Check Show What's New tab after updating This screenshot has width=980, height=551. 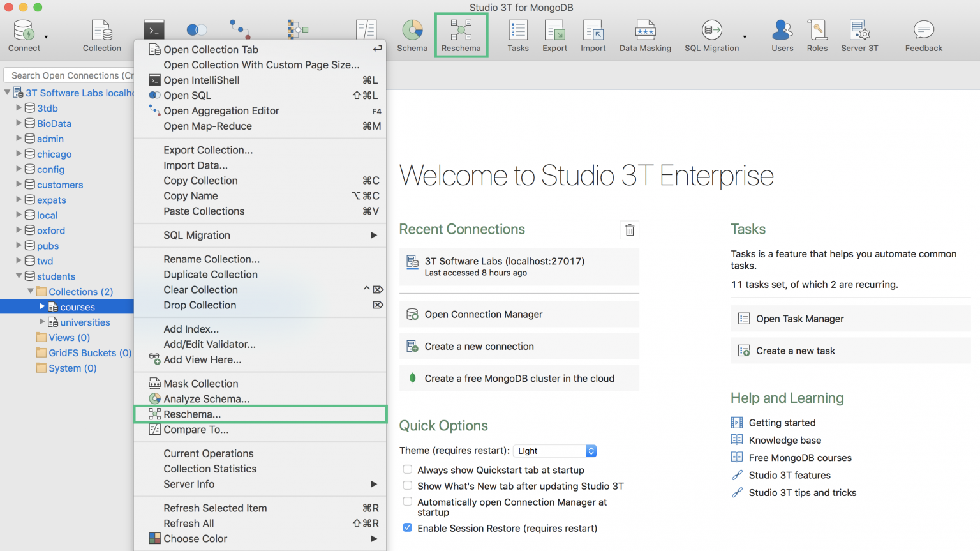point(407,486)
